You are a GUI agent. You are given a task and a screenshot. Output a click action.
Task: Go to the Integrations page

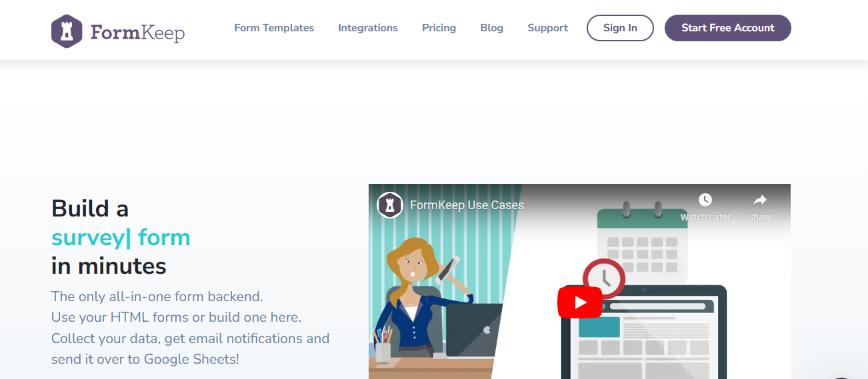(x=368, y=28)
